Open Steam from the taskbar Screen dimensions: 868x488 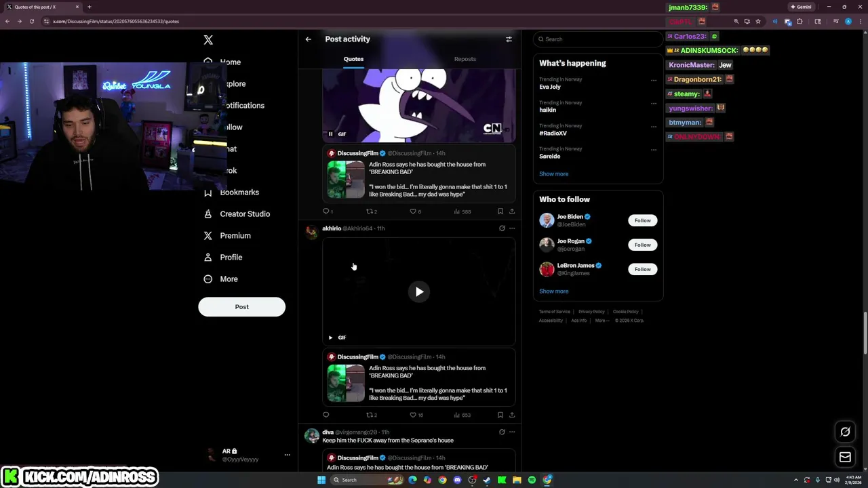point(487,480)
